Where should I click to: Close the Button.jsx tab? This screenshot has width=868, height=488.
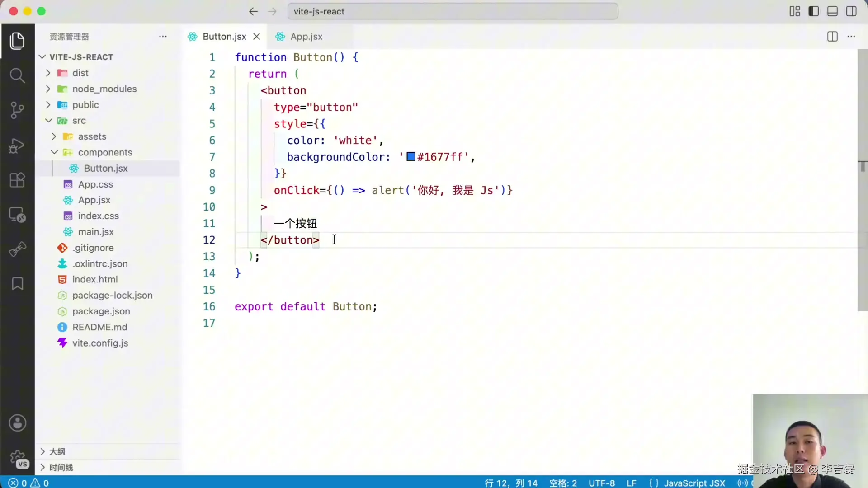coord(257,37)
